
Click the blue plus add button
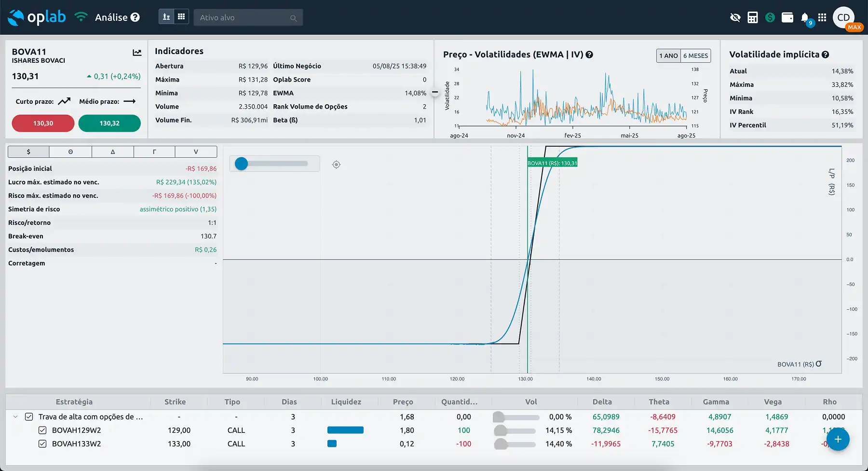pyautogui.click(x=838, y=439)
